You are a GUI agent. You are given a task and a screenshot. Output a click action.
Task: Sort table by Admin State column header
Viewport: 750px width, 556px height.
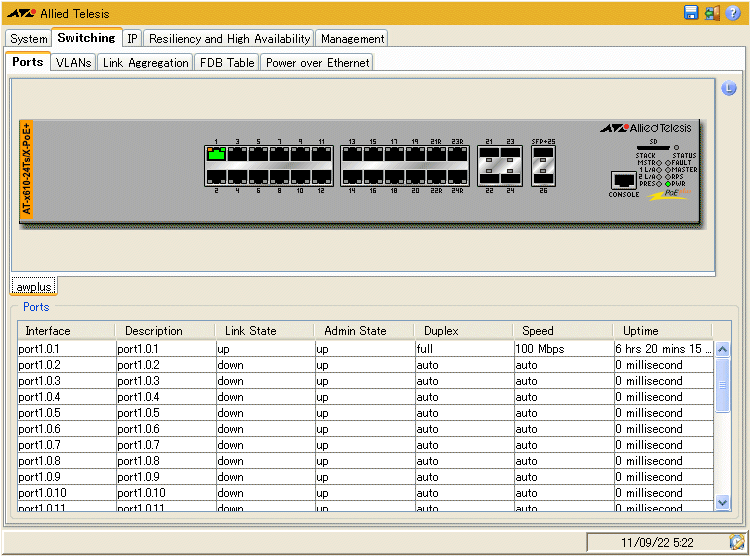point(364,331)
